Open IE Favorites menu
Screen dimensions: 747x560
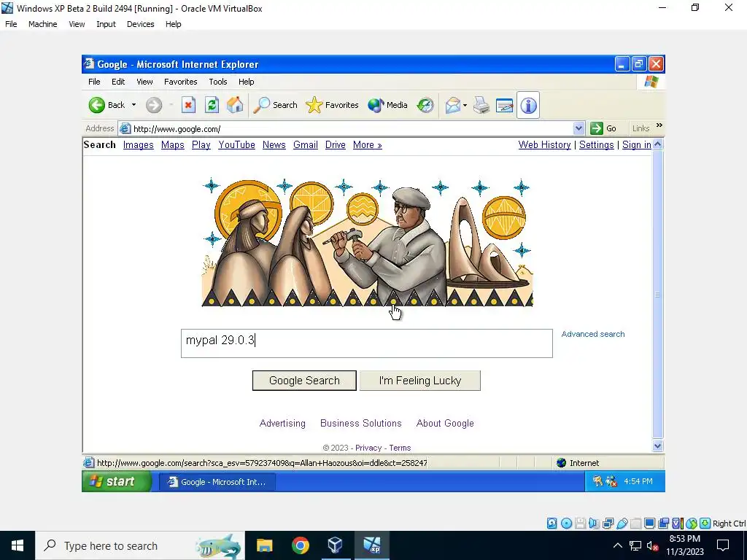pos(181,82)
